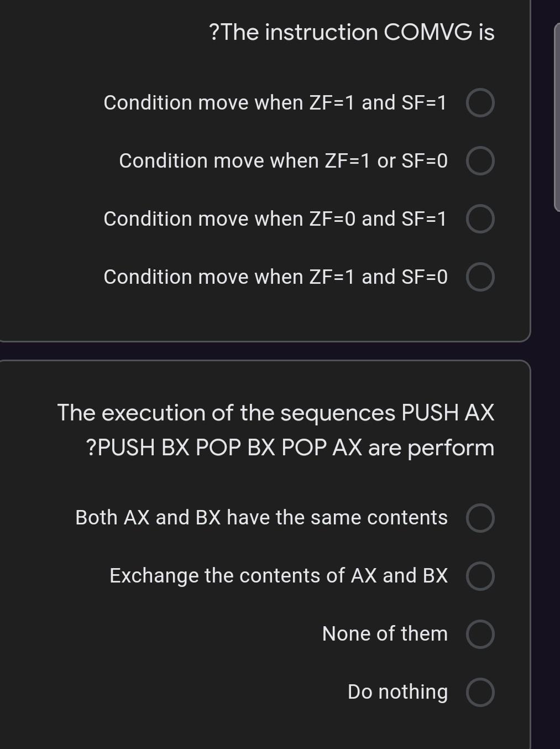Select "Condition move when ZF=1 or SF=0"
This screenshot has width=560, height=749.
480,161
